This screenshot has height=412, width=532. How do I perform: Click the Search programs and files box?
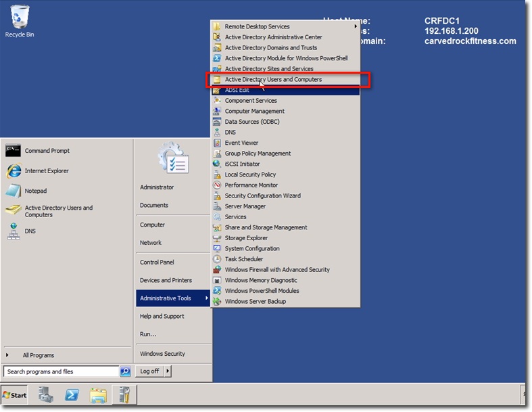(61, 371)
